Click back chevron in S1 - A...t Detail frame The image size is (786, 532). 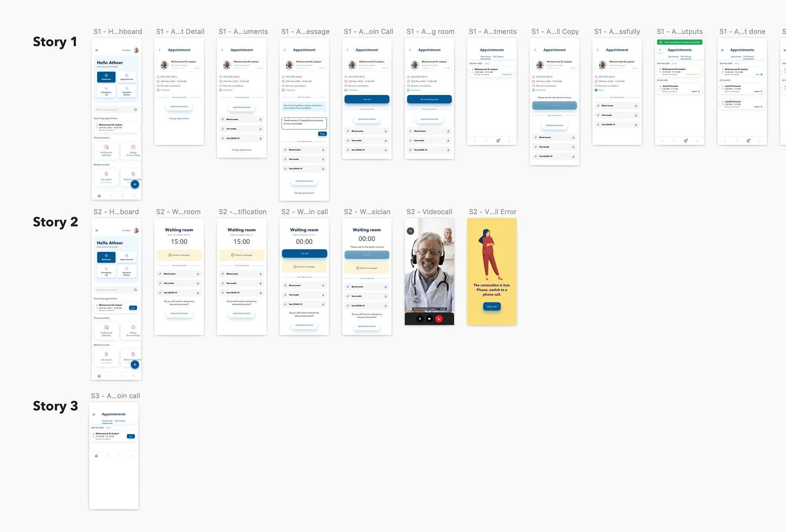(x=160, y=50)
